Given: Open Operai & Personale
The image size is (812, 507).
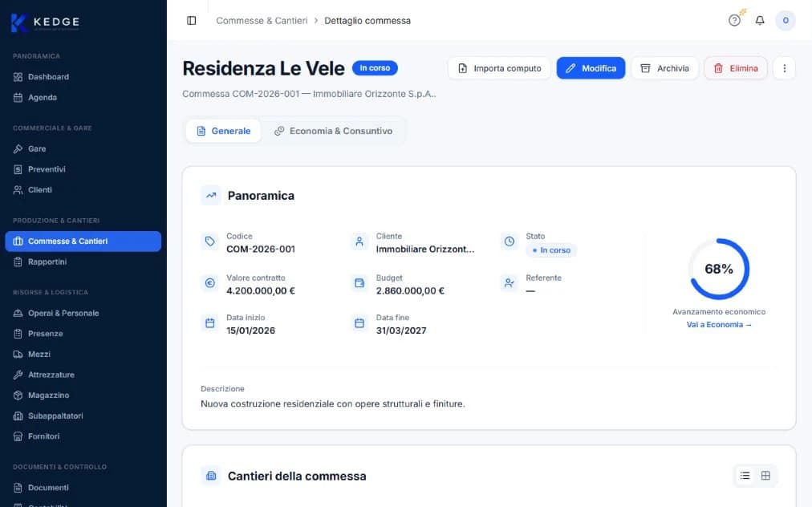Looking at the screenshot, I should pos(83,314).
